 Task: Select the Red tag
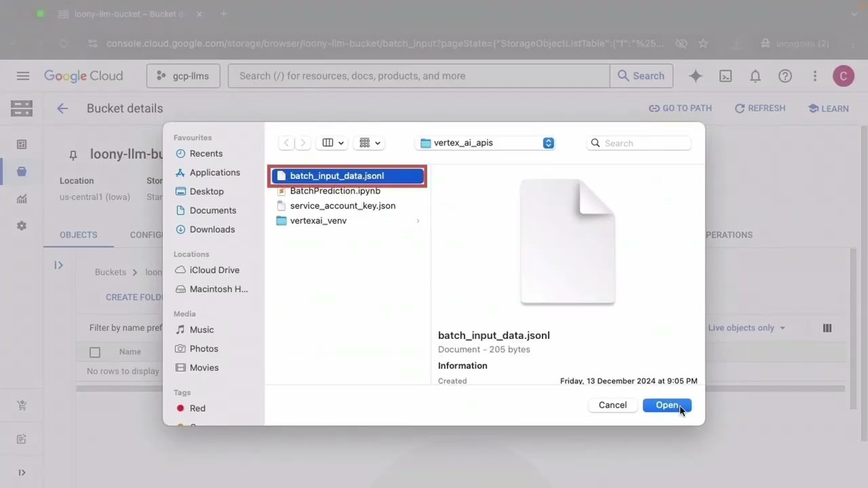click(197, 409)
